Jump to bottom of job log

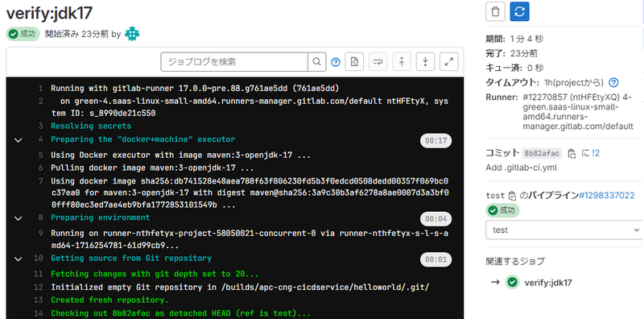click(x=426, y=62)
